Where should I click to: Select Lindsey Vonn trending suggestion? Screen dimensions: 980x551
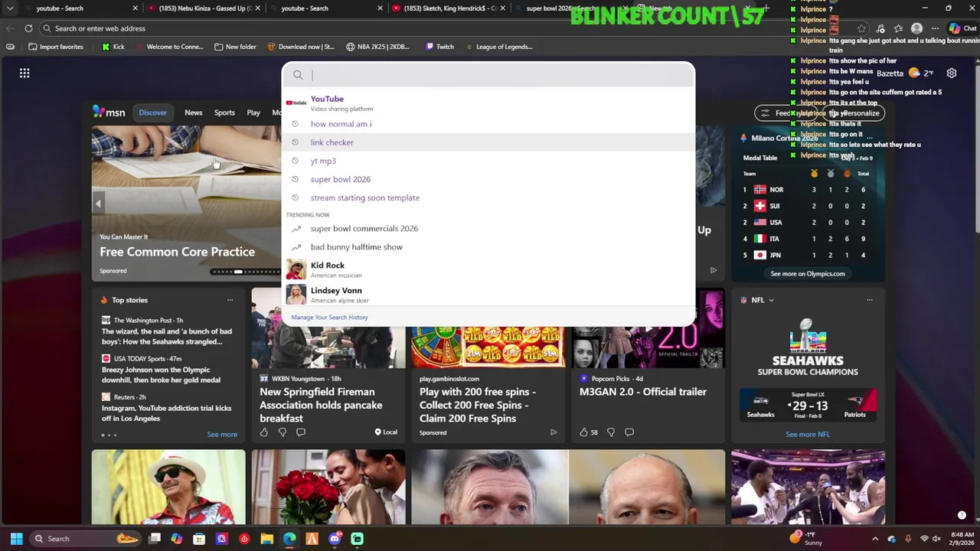point(488,295)
